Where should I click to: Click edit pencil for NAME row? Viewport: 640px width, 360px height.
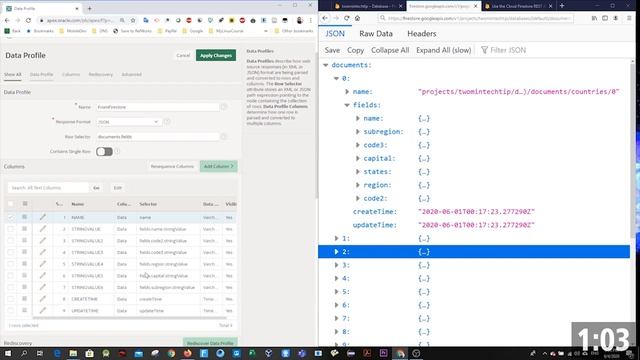(x=42, y=217)
